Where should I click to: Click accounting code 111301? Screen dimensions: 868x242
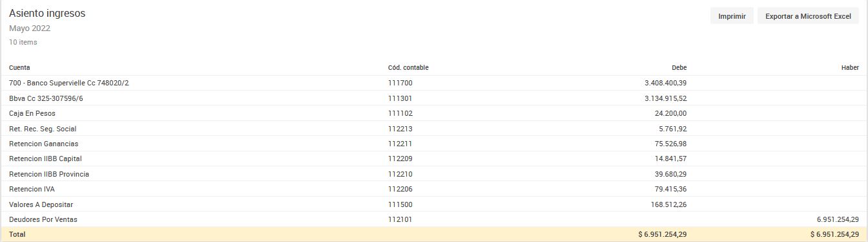click(x=400, y=98)
